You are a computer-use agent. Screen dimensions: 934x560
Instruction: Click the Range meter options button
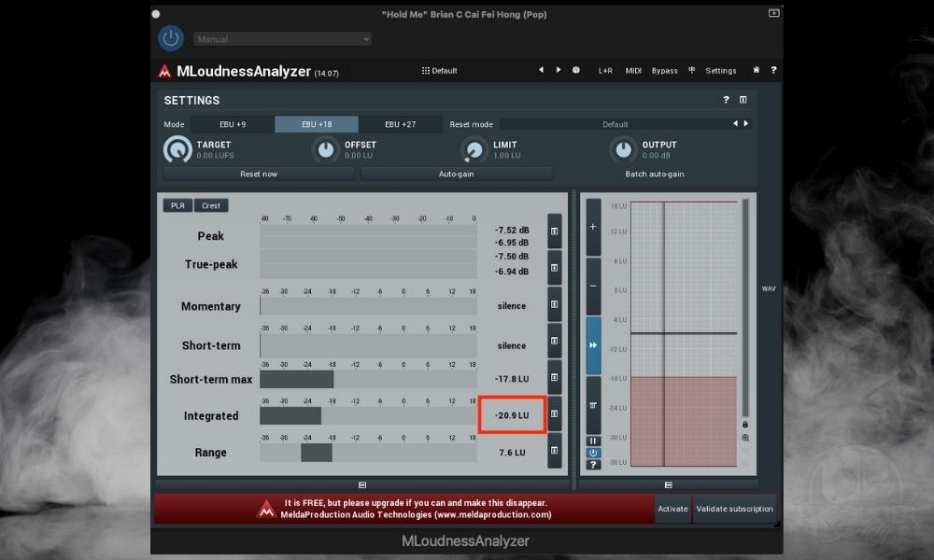[555, 451]
